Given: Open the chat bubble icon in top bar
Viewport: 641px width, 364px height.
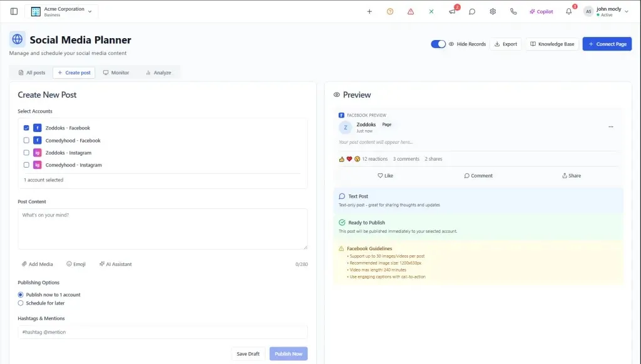Looking at the screenshot, I should tap(471, 11).
